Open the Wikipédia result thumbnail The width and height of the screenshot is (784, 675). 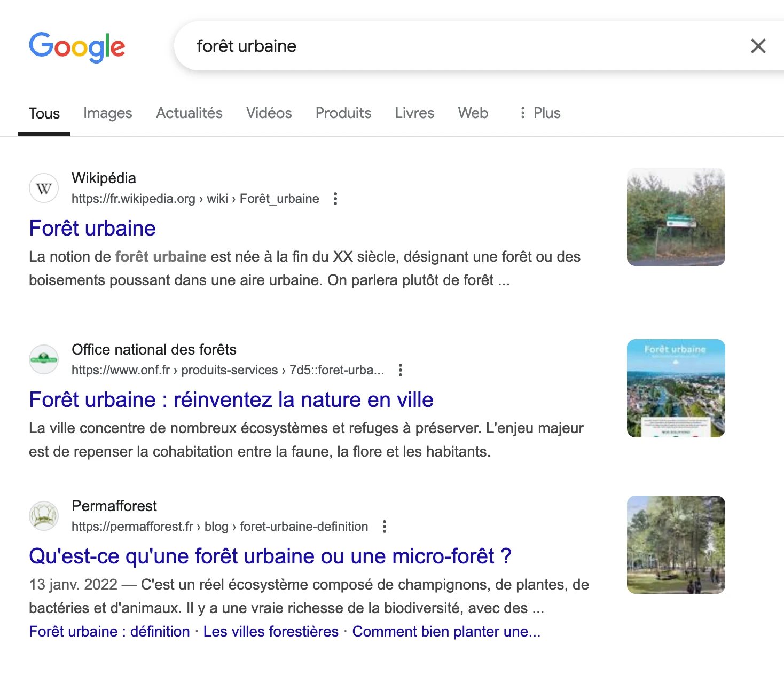pos(676,217)
